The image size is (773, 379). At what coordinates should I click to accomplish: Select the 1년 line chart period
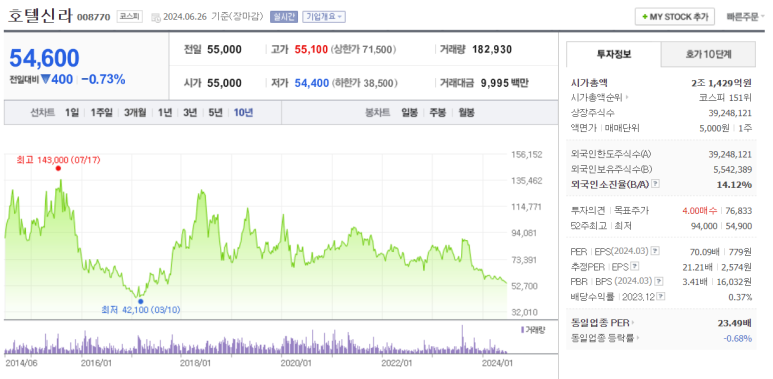(x=165, y=113)
